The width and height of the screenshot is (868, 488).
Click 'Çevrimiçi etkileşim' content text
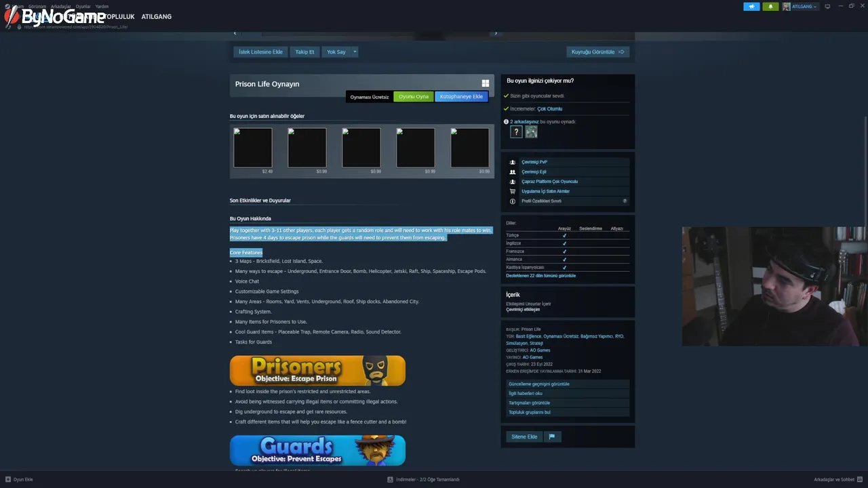pyautogui.click(x=523, y=309)
